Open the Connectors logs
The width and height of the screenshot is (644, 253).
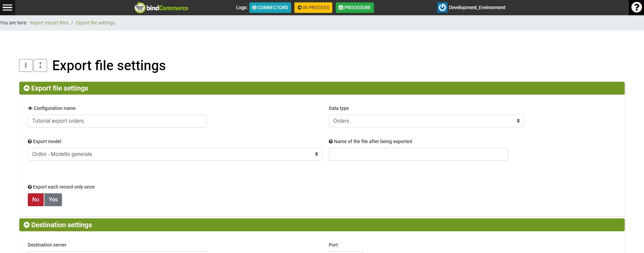pos(270,7)
